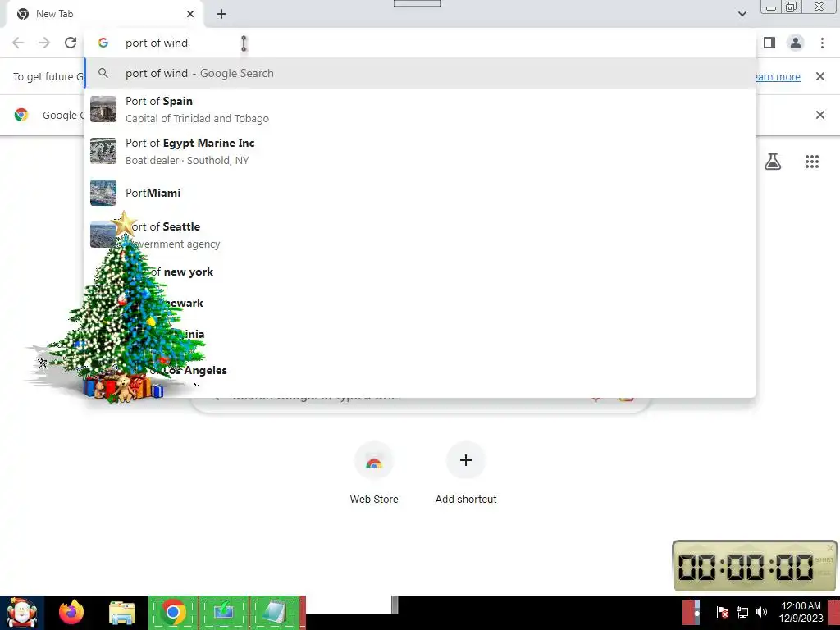Open a new tab with plus button

tap(221, 14)
